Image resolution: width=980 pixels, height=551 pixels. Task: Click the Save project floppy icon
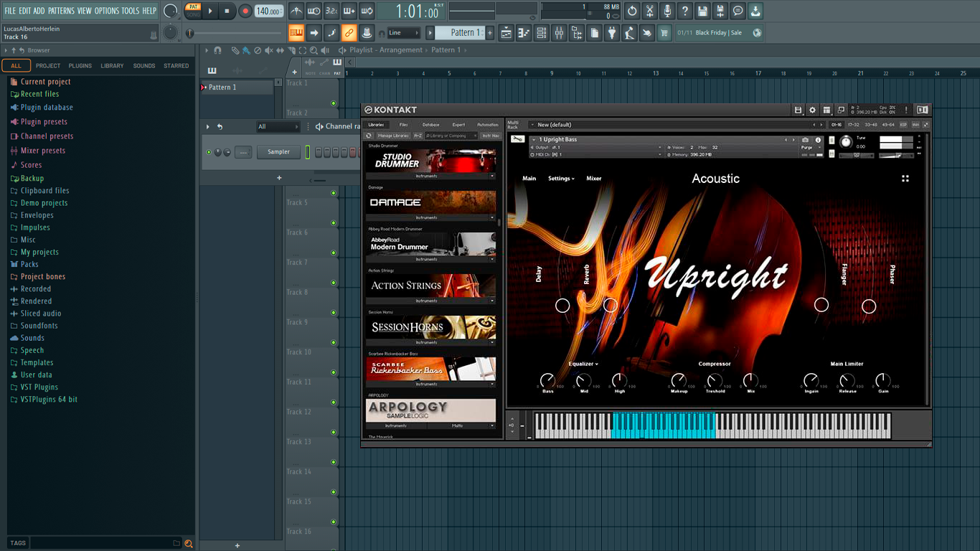702,11
